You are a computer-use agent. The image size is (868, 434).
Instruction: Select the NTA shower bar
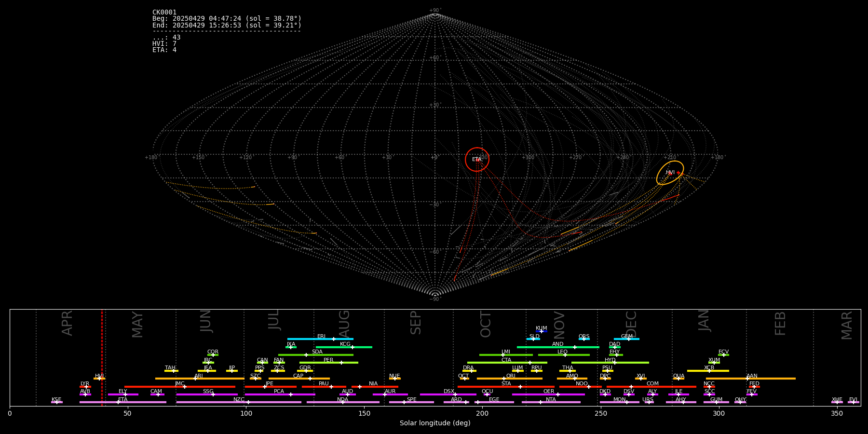(551, 402)
